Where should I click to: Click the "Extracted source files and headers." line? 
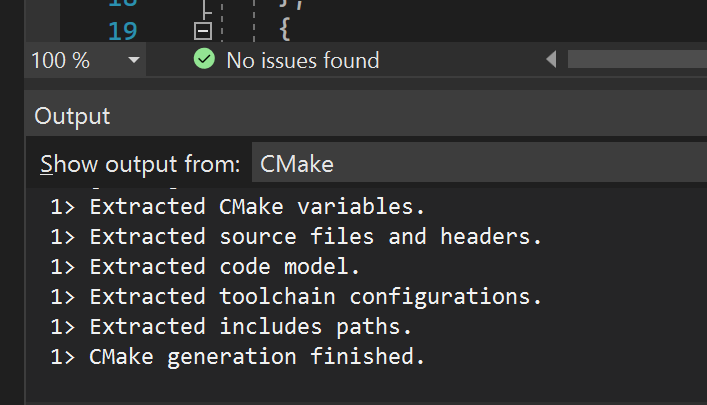click(315, 237)
